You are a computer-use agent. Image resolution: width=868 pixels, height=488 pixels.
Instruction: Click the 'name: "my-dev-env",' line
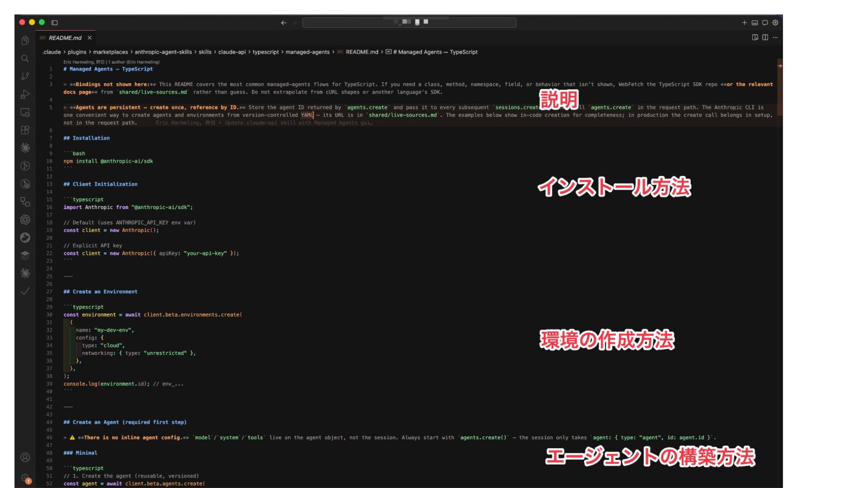click(105, 330)
